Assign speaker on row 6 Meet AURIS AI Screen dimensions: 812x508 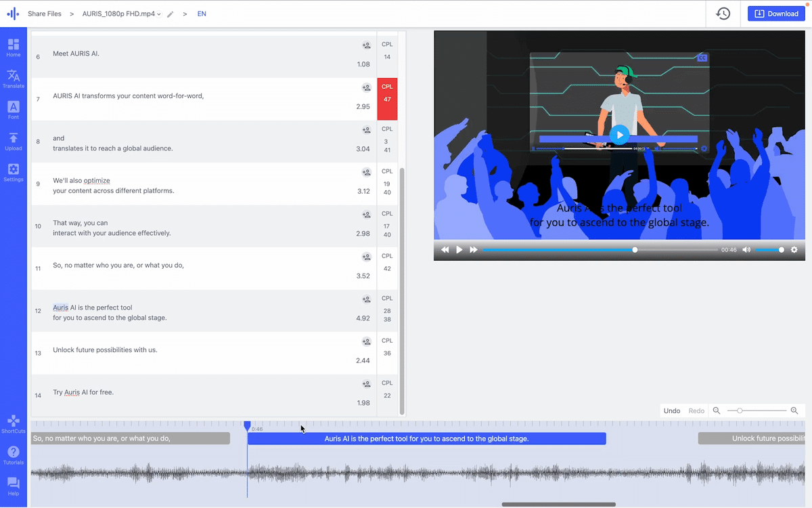tap(366, 45)
